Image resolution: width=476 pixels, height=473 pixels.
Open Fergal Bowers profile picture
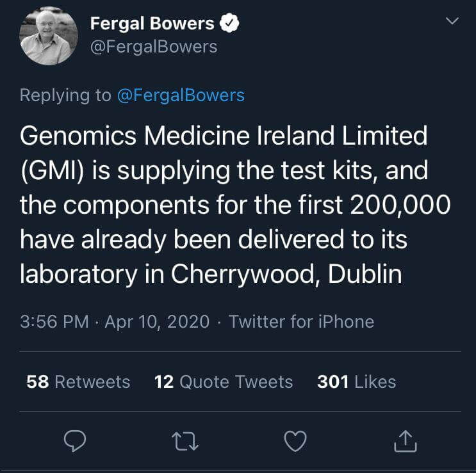pyautogui.click(x=49, y=36)
